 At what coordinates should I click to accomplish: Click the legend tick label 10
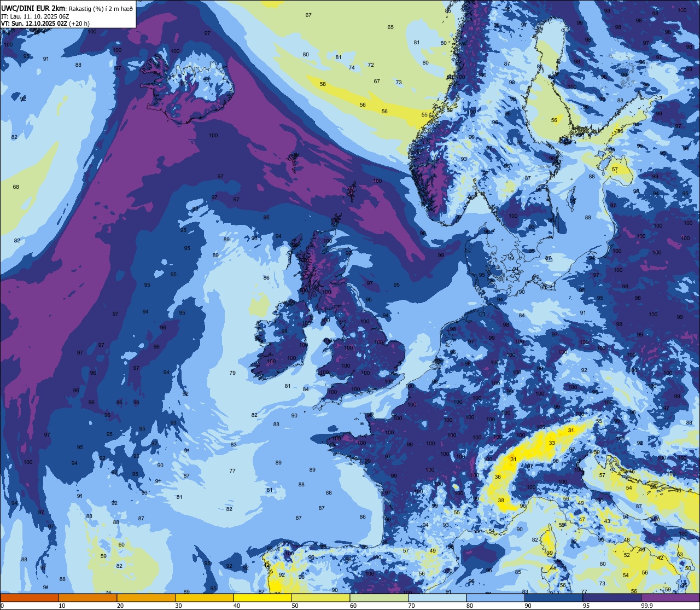click(x=62, y=606)
